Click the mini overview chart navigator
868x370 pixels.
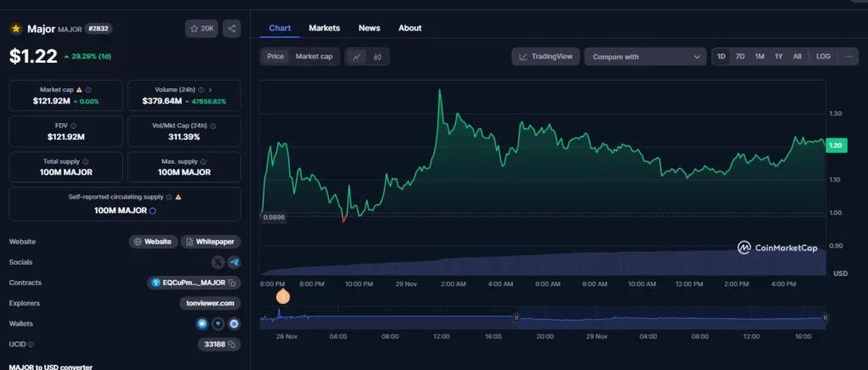tap(542, 318)
